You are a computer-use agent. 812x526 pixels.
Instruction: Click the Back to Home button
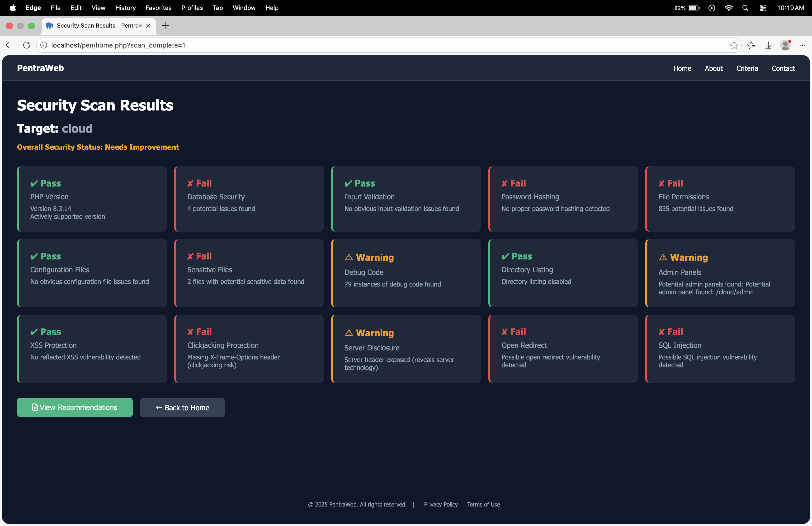coord(182,407)
